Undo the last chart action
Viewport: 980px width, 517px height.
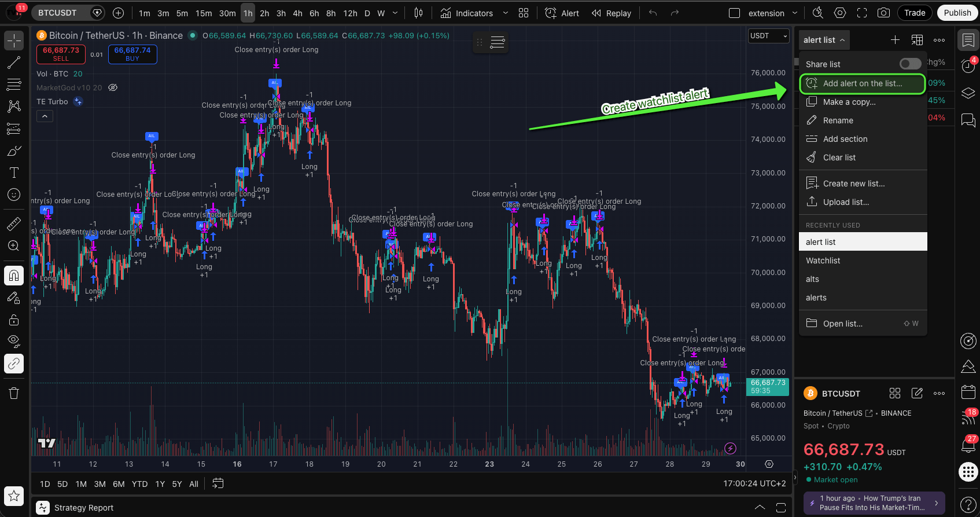click(653, 13)
